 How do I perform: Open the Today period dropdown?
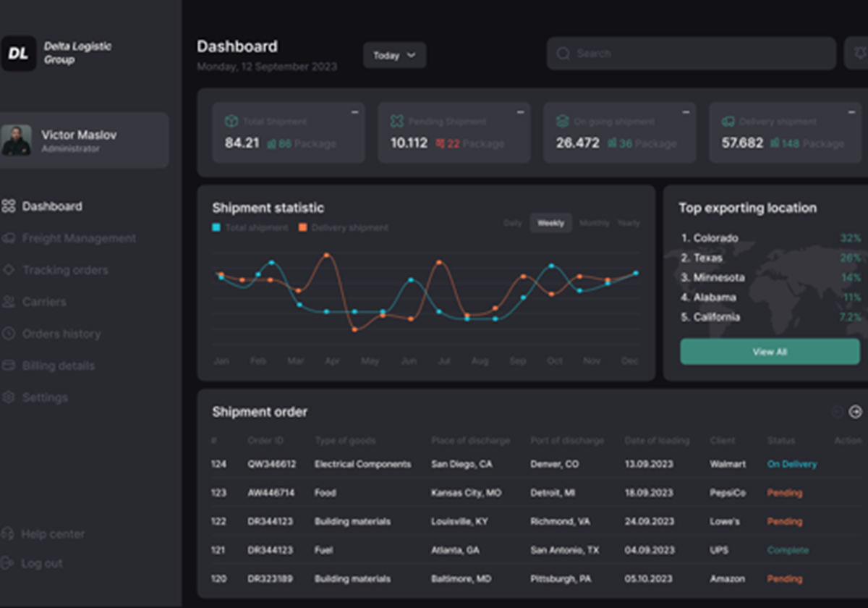click(x=394, y=55)
